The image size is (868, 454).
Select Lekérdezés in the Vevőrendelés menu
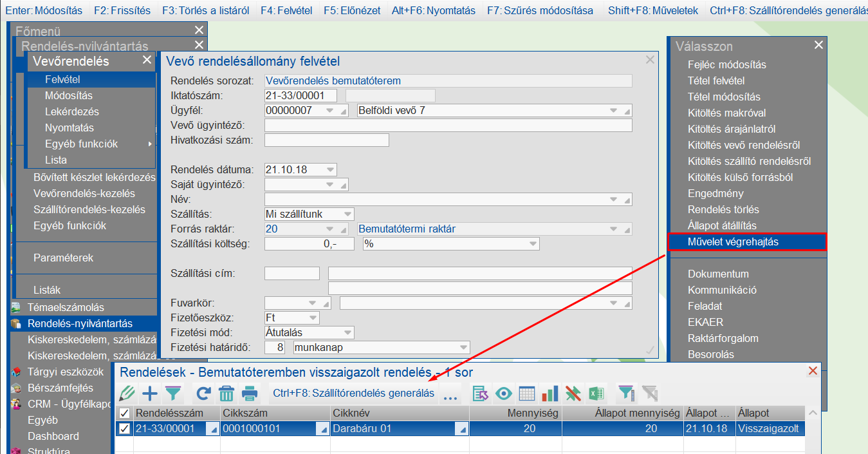coord(91,111)
